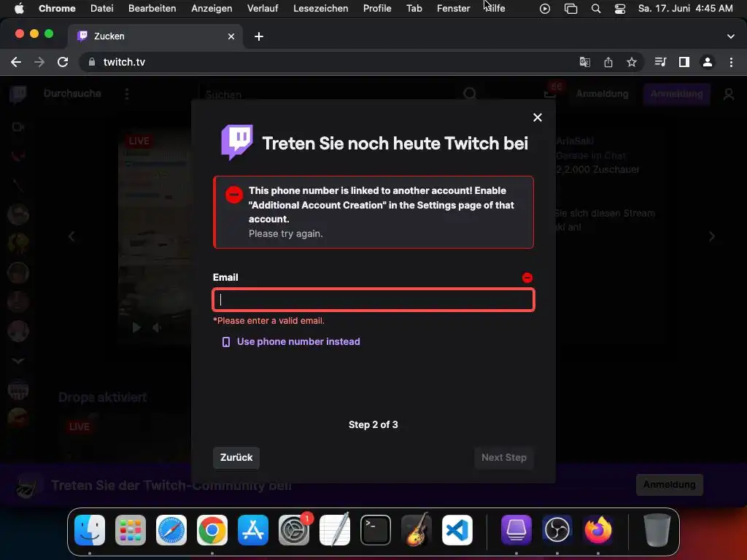Screen dimensions: 747x560
Task: Open a new tab with plus button
Action: tap(259, 36)
